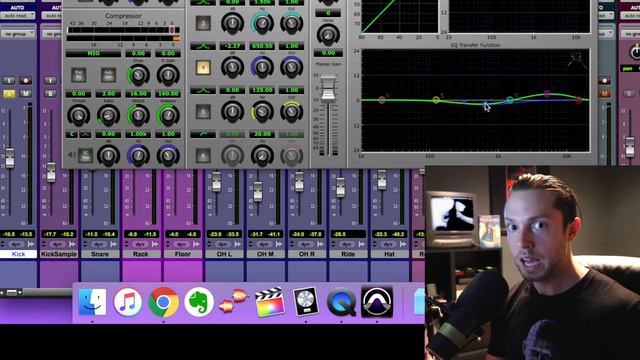Click the OH M volume fader
Screen dimensions: 640x360
point(258,192)
